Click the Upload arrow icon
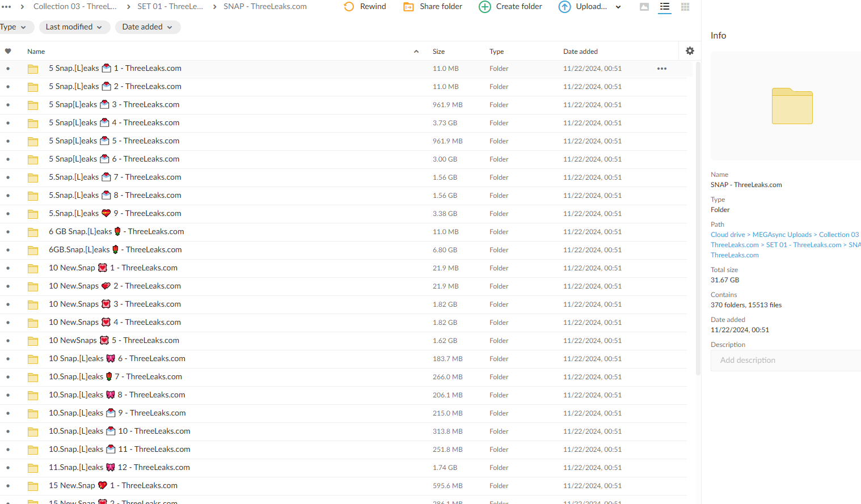 point(564,7)
